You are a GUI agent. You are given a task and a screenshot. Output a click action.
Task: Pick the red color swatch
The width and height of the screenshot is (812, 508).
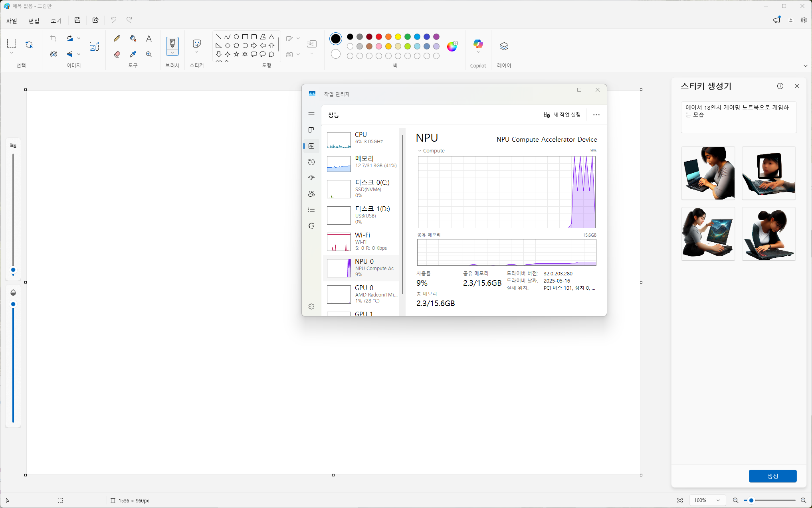(x=379, y=37)
